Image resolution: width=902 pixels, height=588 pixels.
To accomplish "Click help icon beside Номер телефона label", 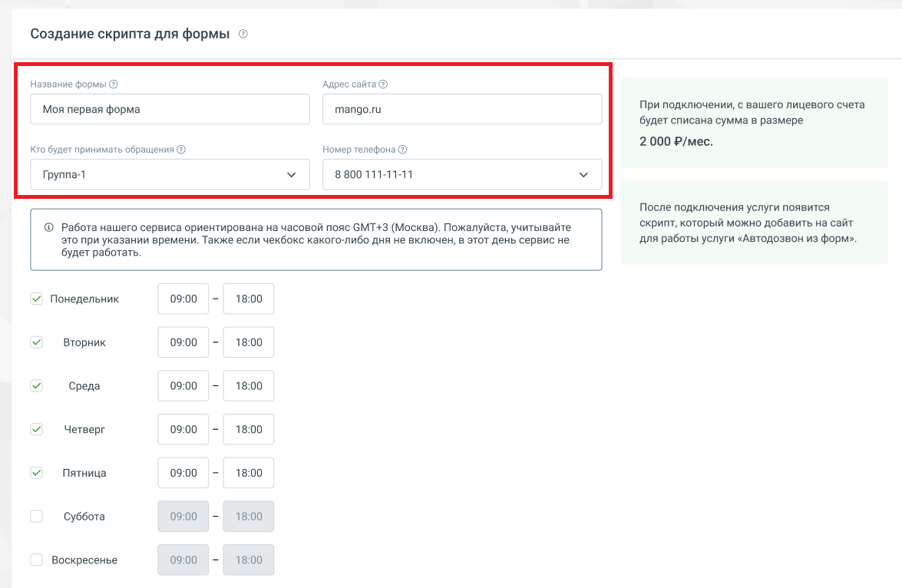I will pyautogui.click(x=402, y=150).
